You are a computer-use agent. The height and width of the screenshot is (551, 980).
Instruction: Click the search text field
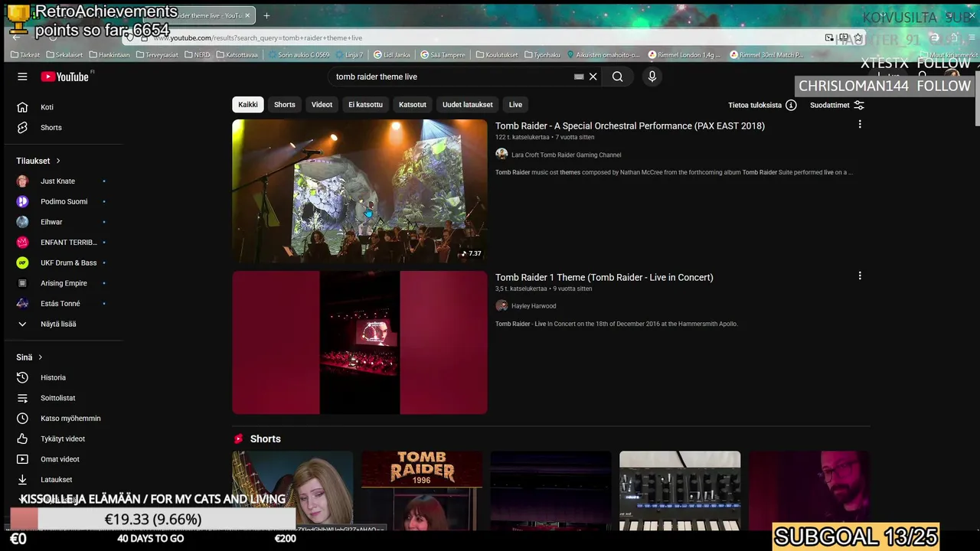452,77
